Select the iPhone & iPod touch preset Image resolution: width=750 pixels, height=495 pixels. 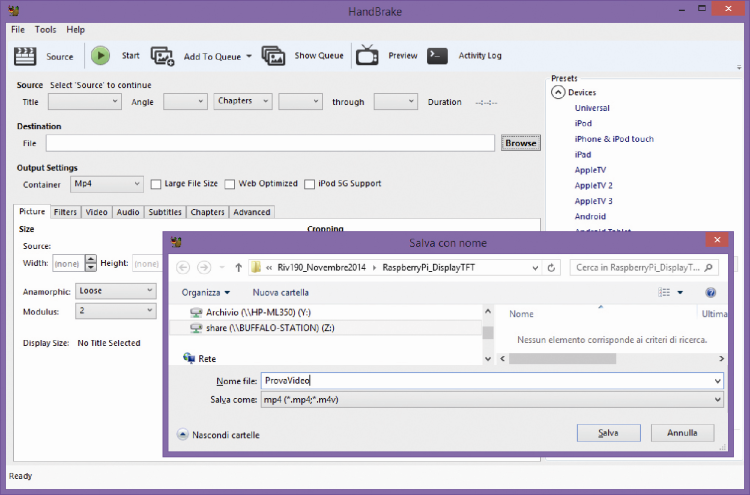[614, 139]
